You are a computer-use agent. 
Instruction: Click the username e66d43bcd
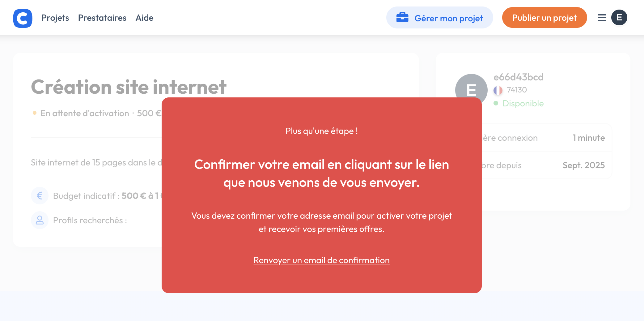pos(519,77)
